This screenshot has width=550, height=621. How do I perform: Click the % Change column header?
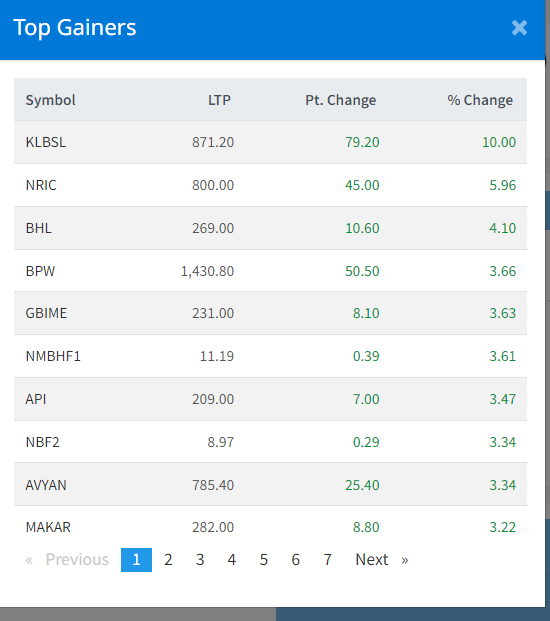coord(480,100)
